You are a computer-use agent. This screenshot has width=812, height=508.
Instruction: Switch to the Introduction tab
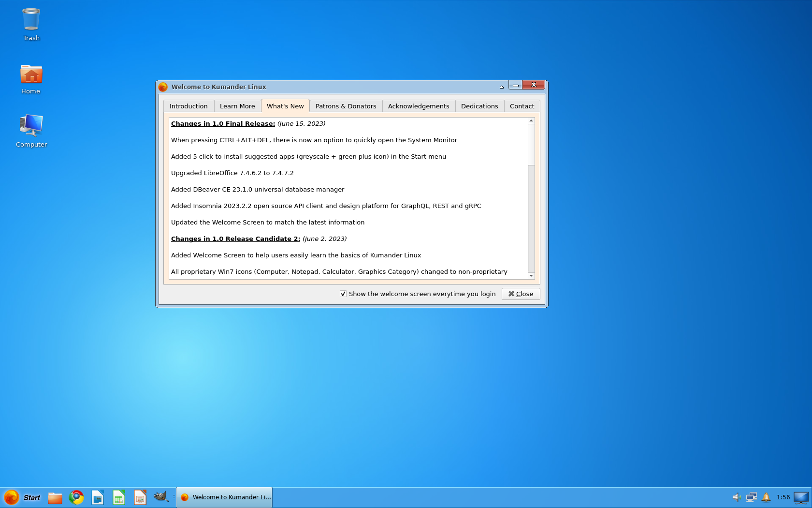click(x=188, y=106)
